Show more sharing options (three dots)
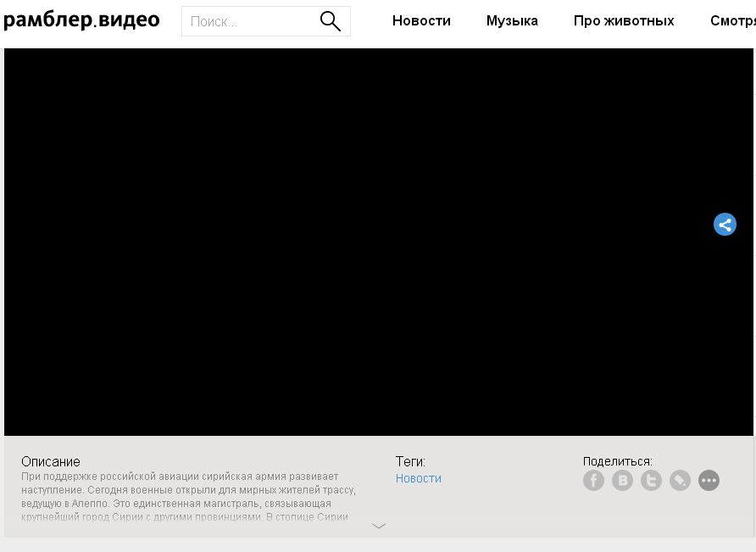This screenshot has height=552, width=756. (x=709, y=481)
